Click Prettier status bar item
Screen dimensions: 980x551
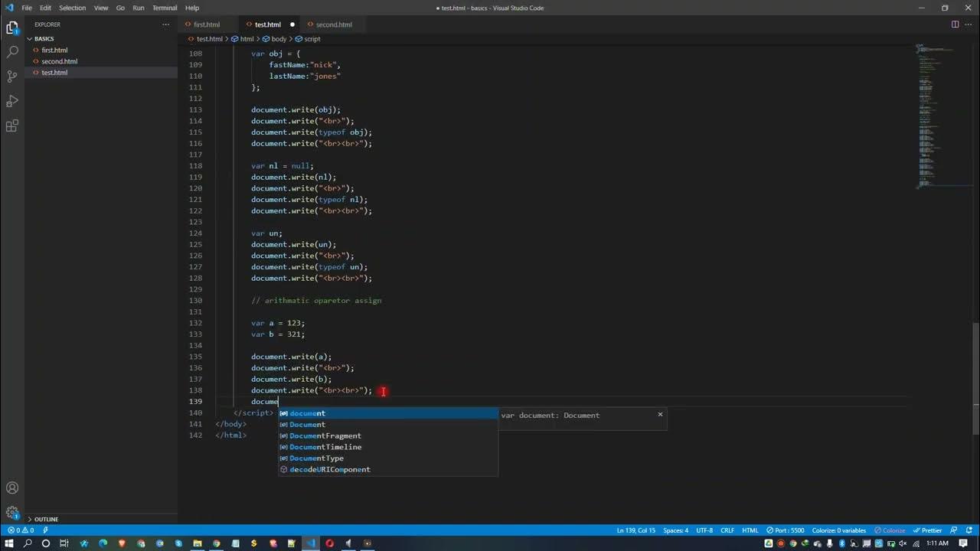coord(928,530)
